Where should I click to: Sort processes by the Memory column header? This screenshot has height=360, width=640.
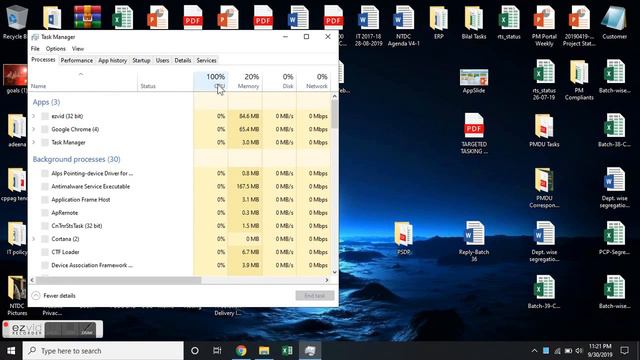[245, 81]
